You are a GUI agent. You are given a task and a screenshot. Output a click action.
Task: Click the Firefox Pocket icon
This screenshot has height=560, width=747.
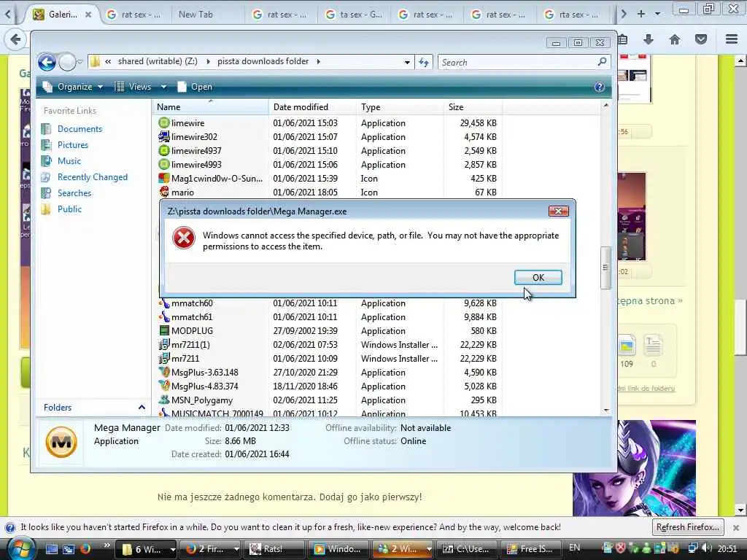click(701, 39)
